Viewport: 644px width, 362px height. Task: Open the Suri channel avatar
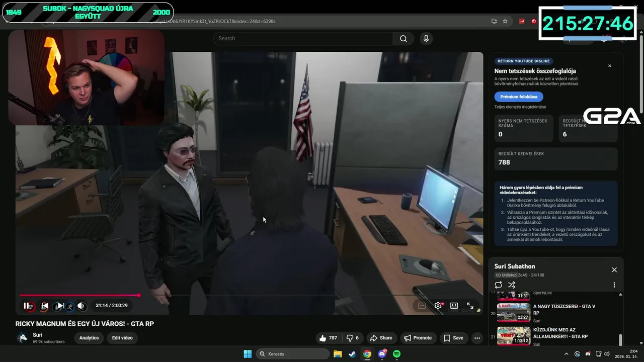coord(22,338)
